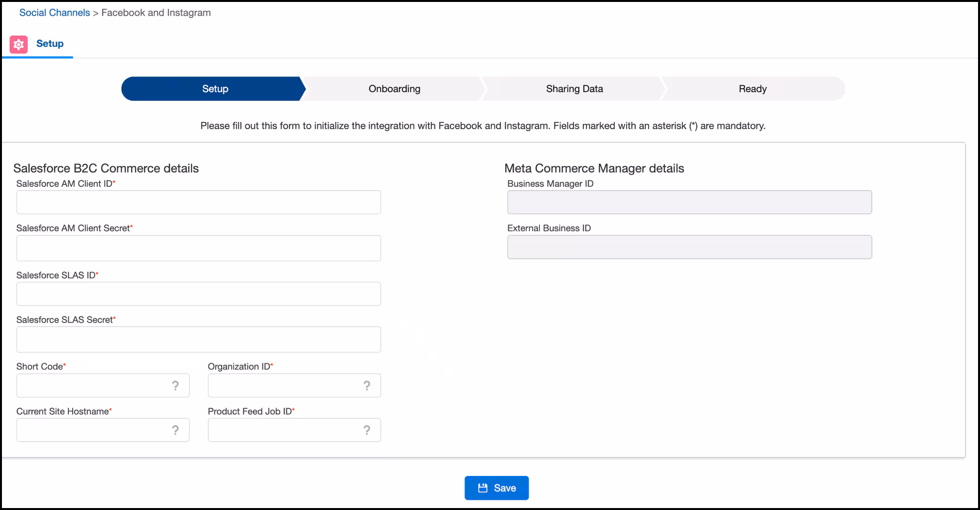Image resolution: width=980 pixels, height=510 pixels.
Task: Select the Setup step in progress bar
Action: point(213,89)
